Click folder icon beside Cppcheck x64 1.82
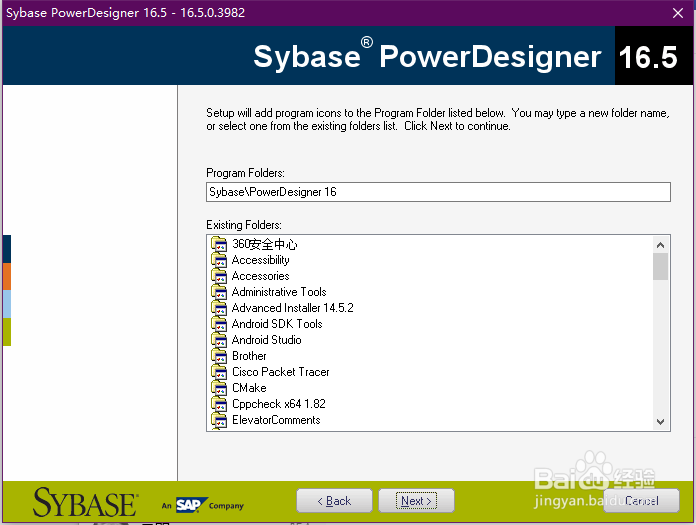The height and width of the screenshot is (525, 696). (219, 404)
